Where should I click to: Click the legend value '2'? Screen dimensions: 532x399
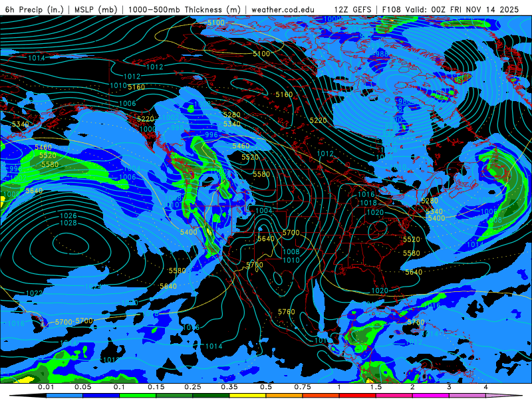(412, 387)
